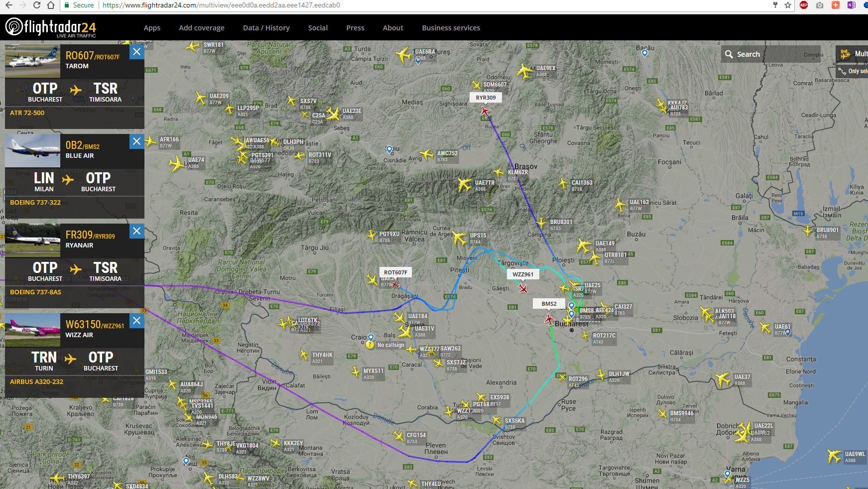The height and width of the screenshot is (489, 868).
Task: Select the UAE209 aircraft icon
Action: 201,98
